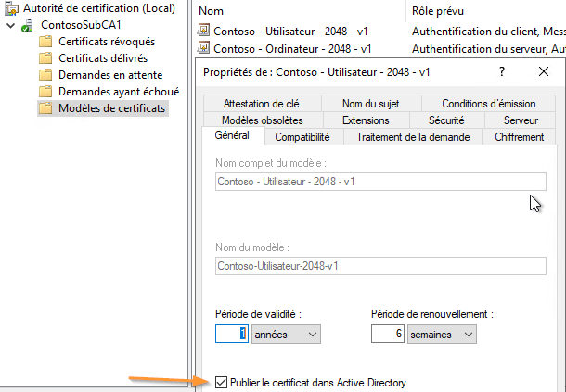Select the ContosoSubCA1 node label
The width and height of the screenshot is (566, 392).
[81, 25]
